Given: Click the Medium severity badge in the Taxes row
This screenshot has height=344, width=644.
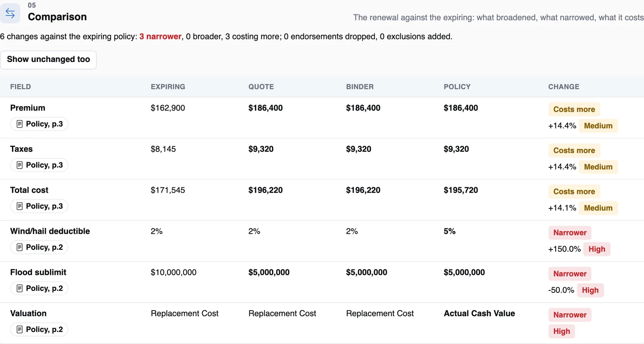Looking at the screenshot, I should (x=598, y=167).
